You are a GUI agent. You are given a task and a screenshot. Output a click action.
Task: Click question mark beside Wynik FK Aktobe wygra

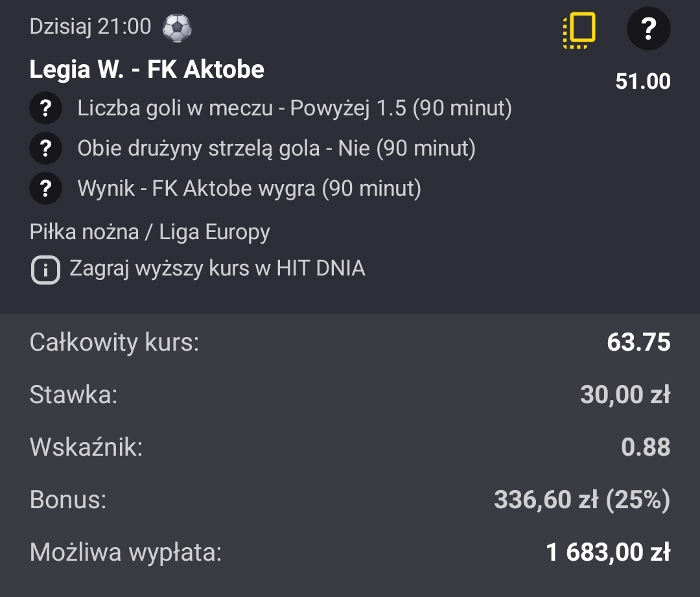45,189
